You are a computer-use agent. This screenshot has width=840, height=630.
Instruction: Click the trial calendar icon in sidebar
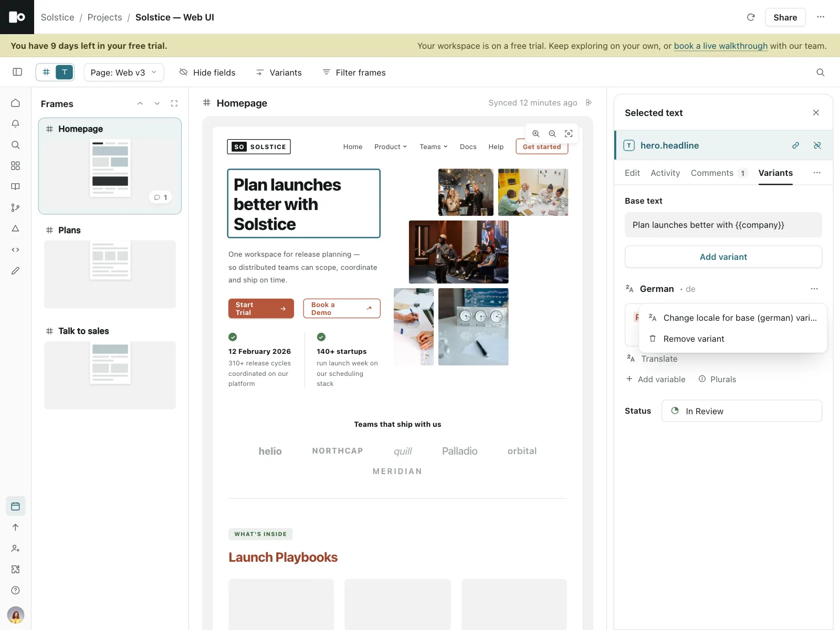tap(16, 506)
